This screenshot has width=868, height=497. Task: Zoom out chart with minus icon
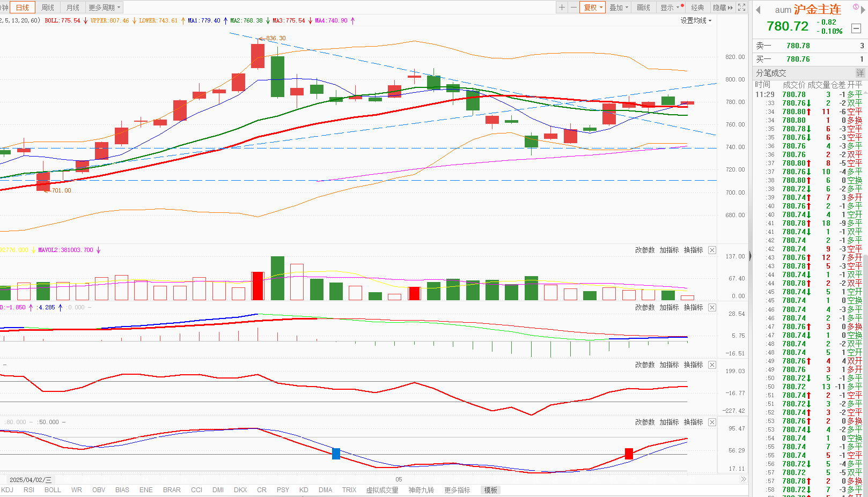pos(573,8)
